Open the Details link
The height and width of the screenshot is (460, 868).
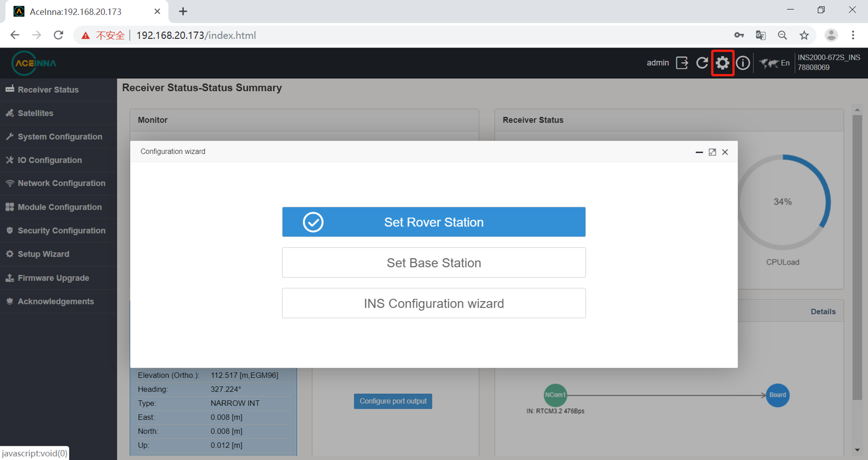point(823,312)
